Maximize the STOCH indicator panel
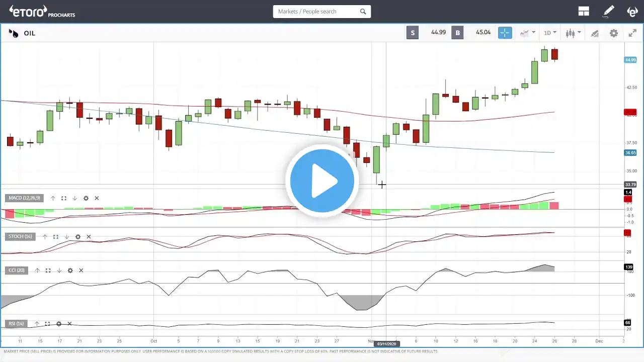 point(56,237)
